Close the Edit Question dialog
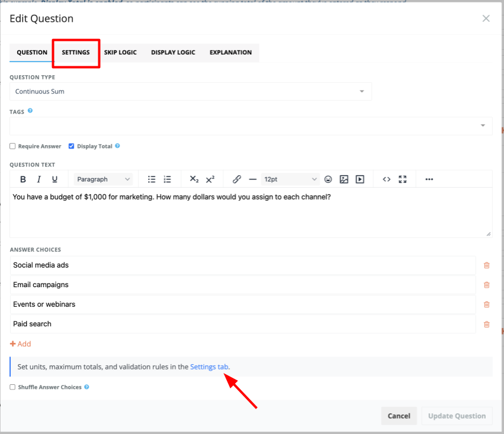The height and width of the screenshot is (434, 504). point(486,18)
